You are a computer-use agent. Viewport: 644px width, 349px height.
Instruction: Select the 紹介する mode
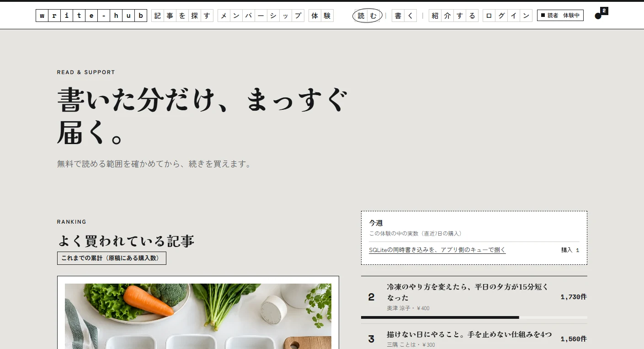pyautogui.click(x=453, y=16)
